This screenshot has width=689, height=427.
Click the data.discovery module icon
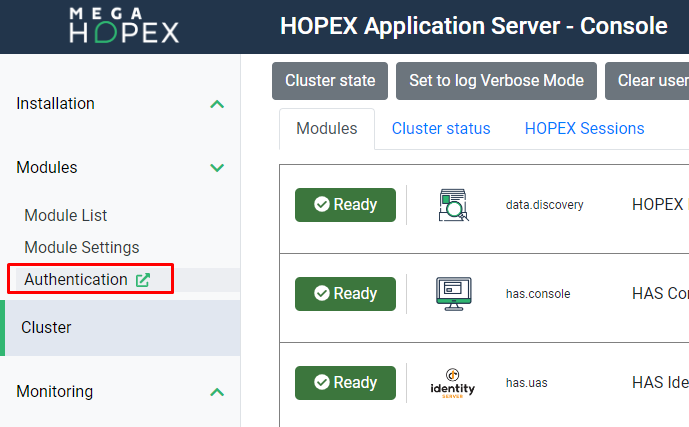click(x=454, y=205)
